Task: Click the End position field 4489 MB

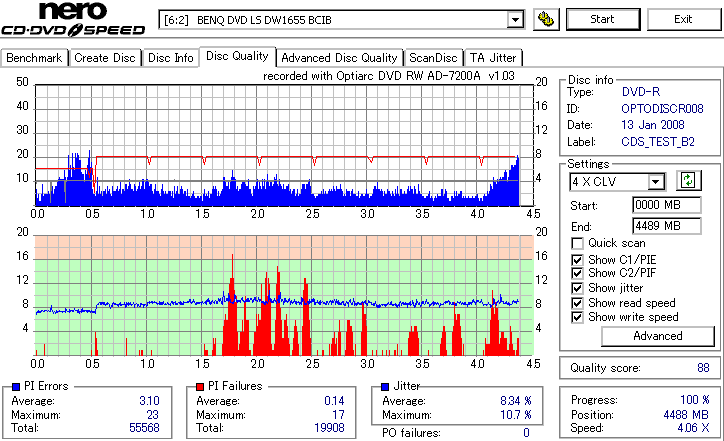Action: point(666,226)
